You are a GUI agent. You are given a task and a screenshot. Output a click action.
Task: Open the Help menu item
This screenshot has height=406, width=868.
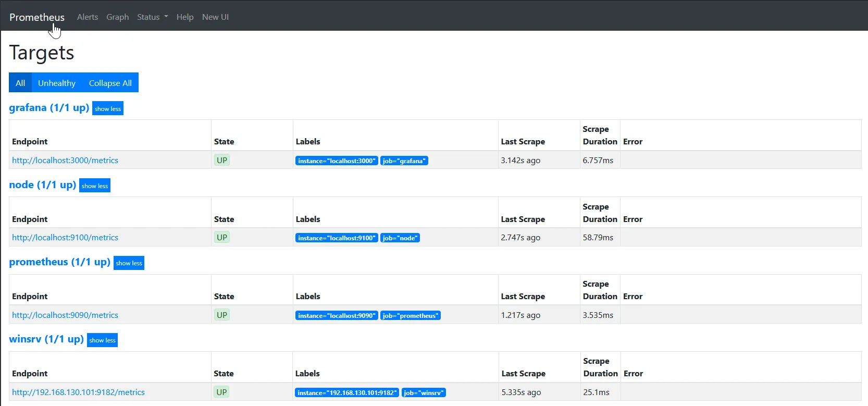pyautogui.click(x=185, y=17)
